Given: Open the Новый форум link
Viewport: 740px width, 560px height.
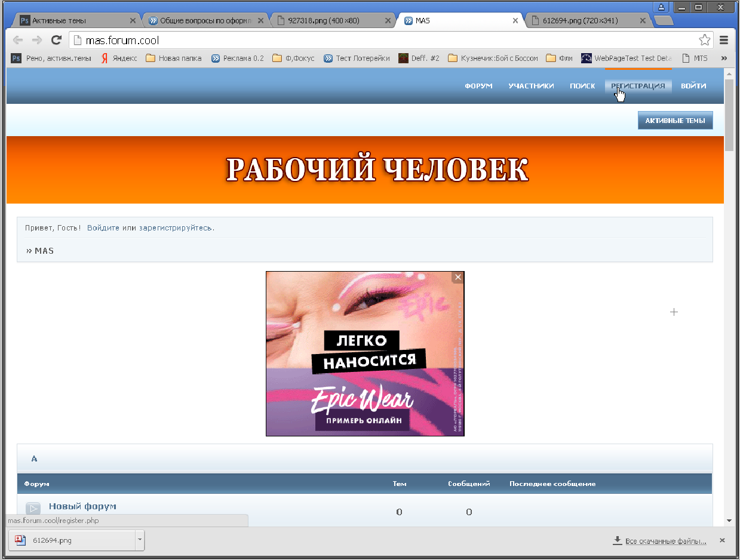Looking at the screenshot, I should point(82,506).
